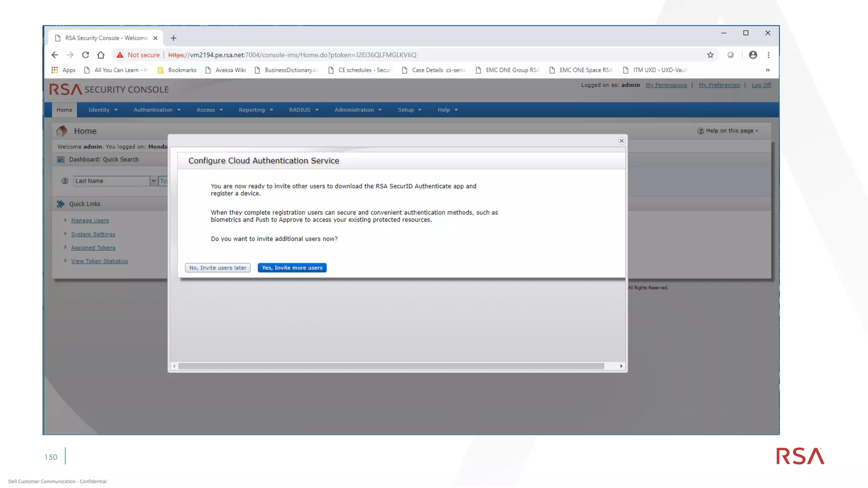868x488 pixels.
Task: Open the Case Details bookmark
Action: (434, 70)
